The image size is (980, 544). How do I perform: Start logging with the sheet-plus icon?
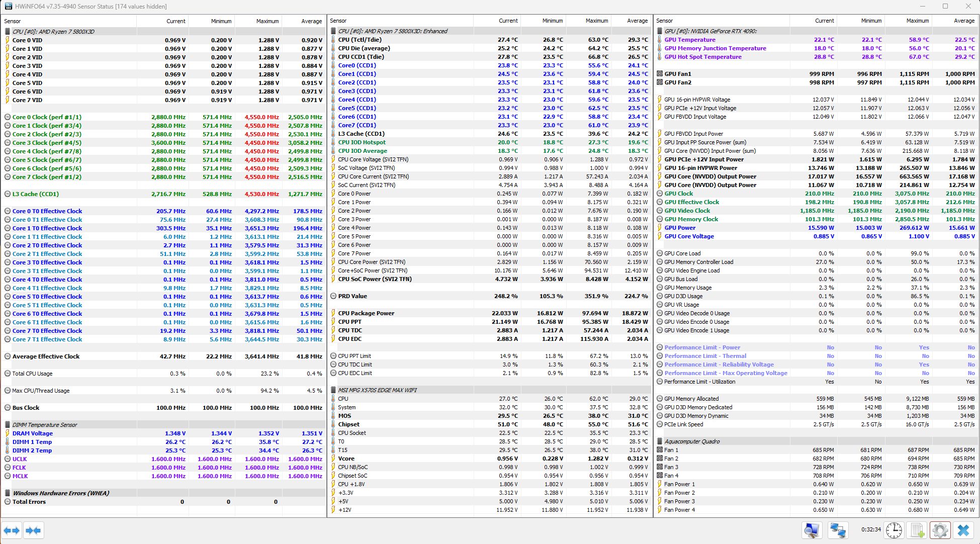(x=918, y=530)
